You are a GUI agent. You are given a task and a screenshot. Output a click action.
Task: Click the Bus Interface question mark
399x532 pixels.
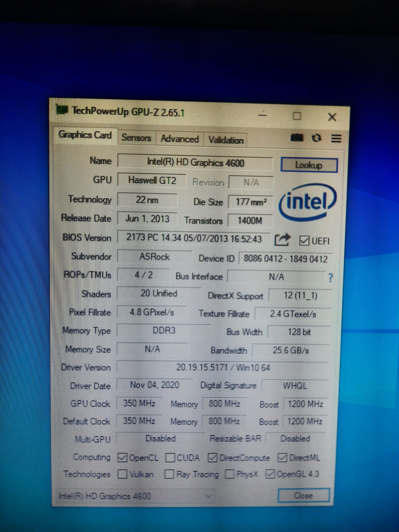pyautogui.click(x=330, y=278)
